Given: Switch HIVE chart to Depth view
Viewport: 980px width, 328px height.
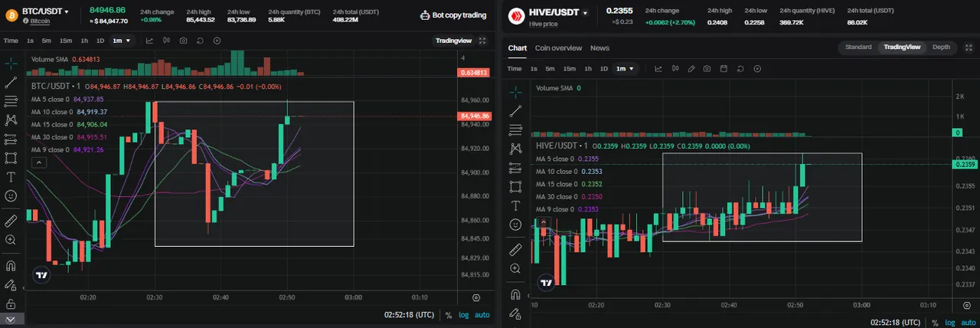Looking at the screenshot, I should click(x=941, y=47).
